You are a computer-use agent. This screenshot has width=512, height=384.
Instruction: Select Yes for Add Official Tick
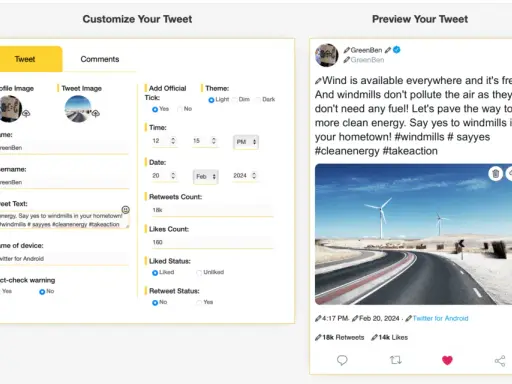click(155, 109)
